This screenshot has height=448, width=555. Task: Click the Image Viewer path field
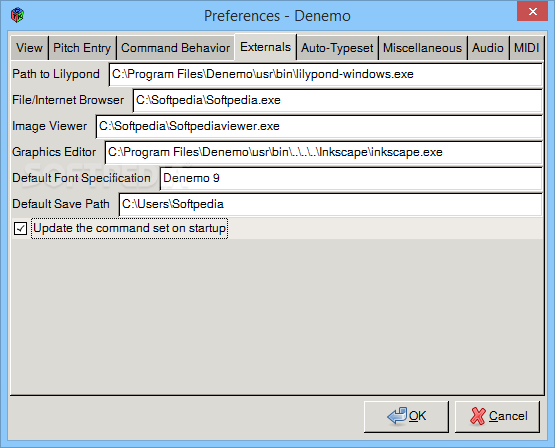319,126
